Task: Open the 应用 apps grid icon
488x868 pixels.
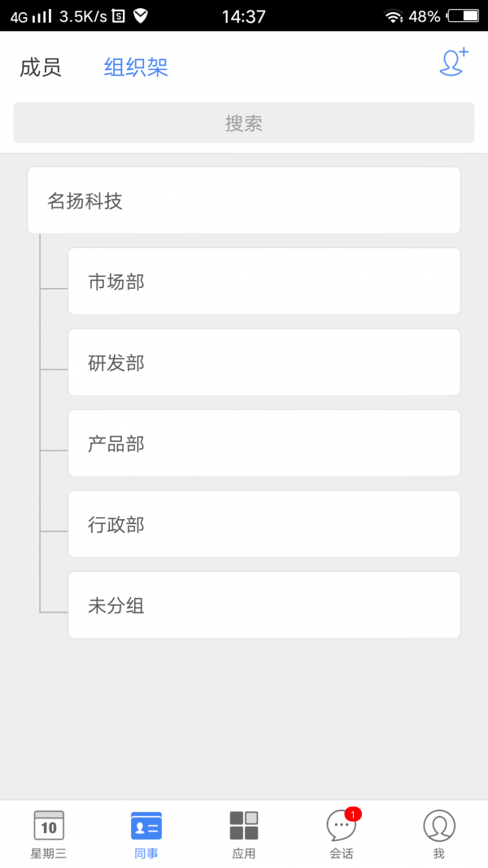Action: click(x=243, y=826)
